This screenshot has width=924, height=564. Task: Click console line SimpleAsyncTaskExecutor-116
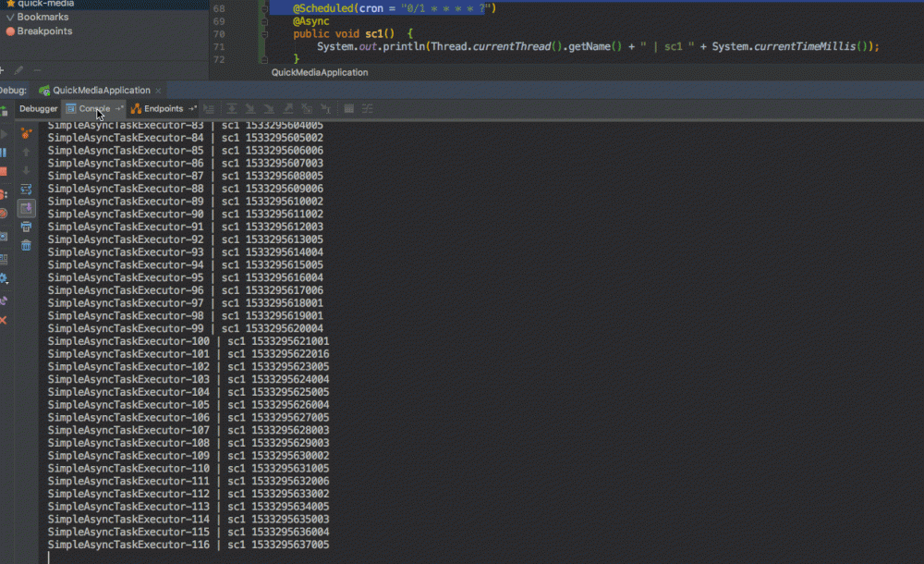188,546
